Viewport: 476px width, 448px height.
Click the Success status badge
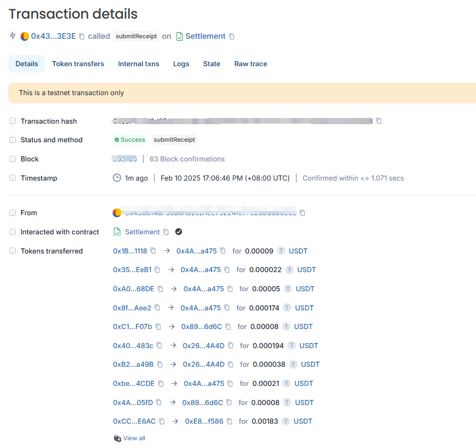click(130, 140)
